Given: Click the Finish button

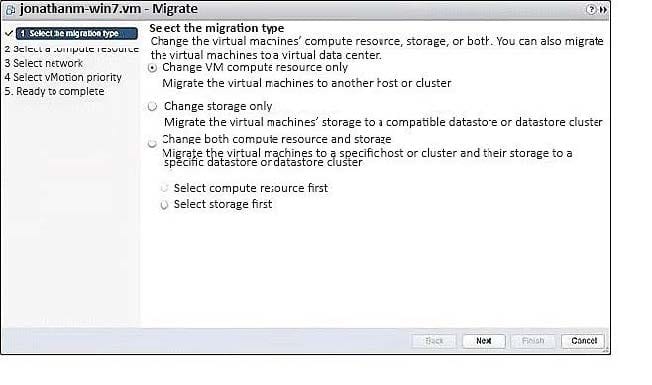Looking at the screenshot, I should click(x=533, y=341).
